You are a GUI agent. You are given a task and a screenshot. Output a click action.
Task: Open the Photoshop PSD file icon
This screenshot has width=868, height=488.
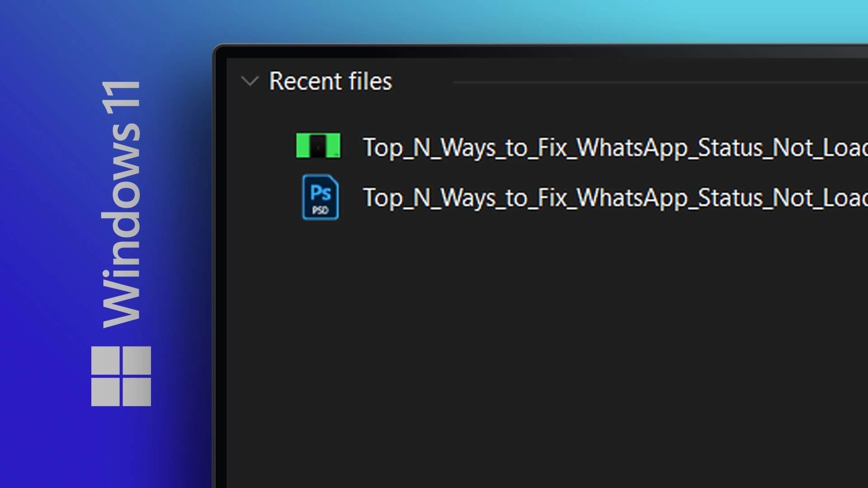coord(321,197)
